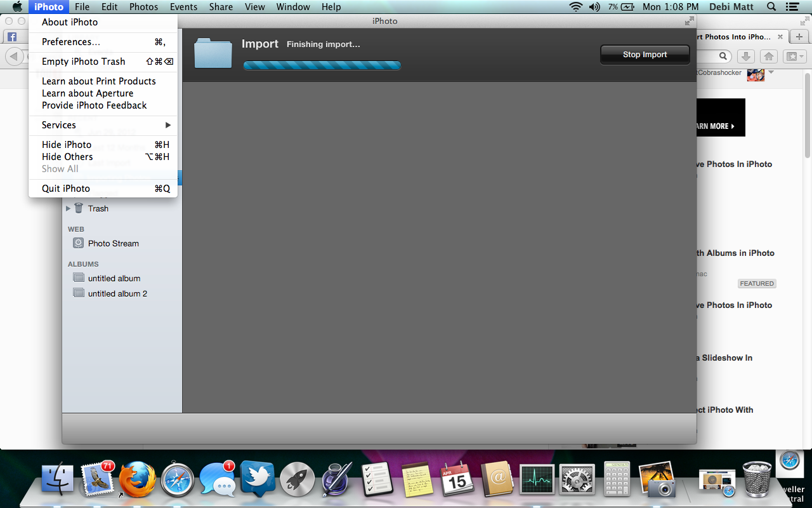Screen dimensions: 812x508
Task: Open Twitter from the Dock
Action: point(257,479)
